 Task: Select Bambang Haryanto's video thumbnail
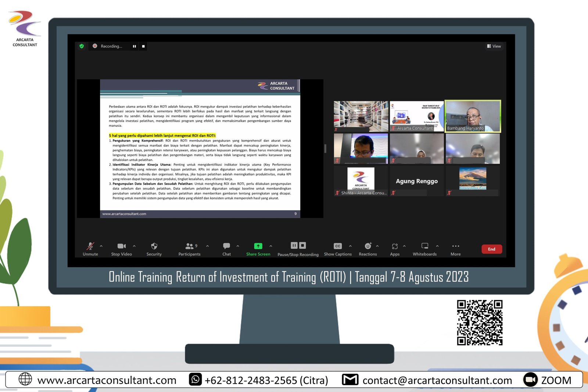point(473,116)
